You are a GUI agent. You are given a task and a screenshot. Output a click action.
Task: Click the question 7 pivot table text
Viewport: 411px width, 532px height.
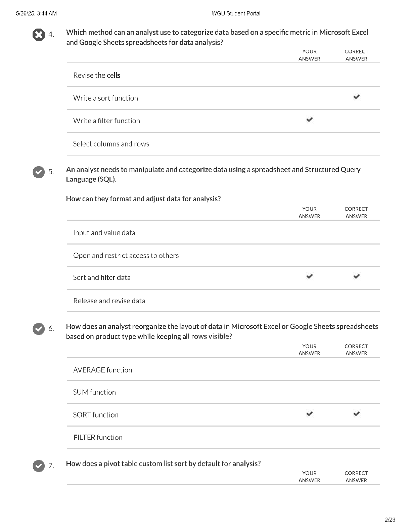click(163, 463)
